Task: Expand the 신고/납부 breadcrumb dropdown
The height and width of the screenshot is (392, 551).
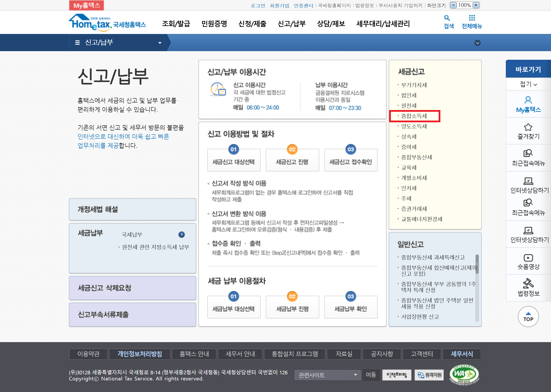Action: tap(160, 43)
